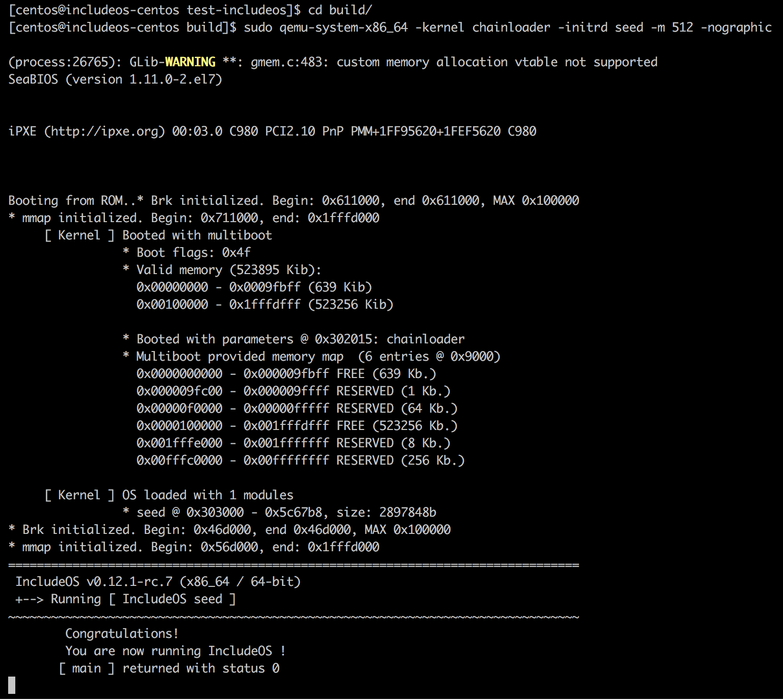Click 'seed @ 0x303000 - 0x5c67b8' line

click(279, 512)
